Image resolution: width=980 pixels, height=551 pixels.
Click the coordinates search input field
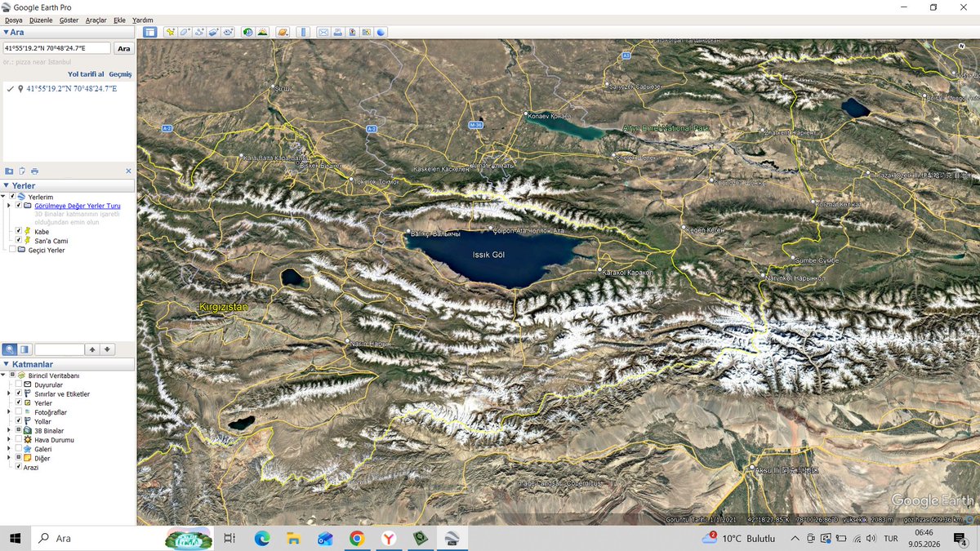click(56, 48)
